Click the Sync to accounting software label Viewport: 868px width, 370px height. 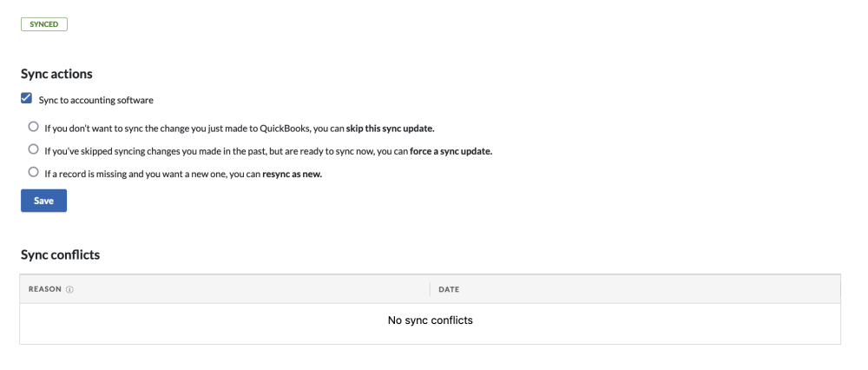[x=95, y=100]
